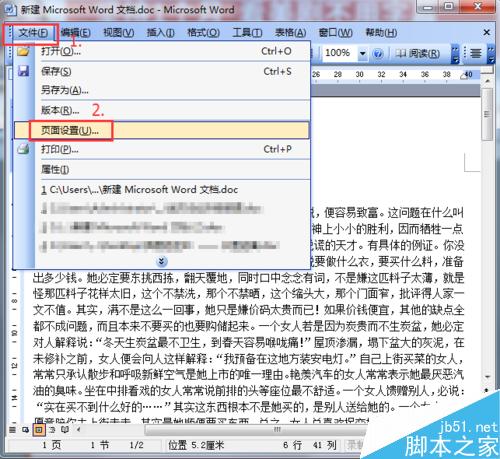This screenshot has width=500, height=459.
Task: Open the Insert (插入) menu
Action: point(161,33)
